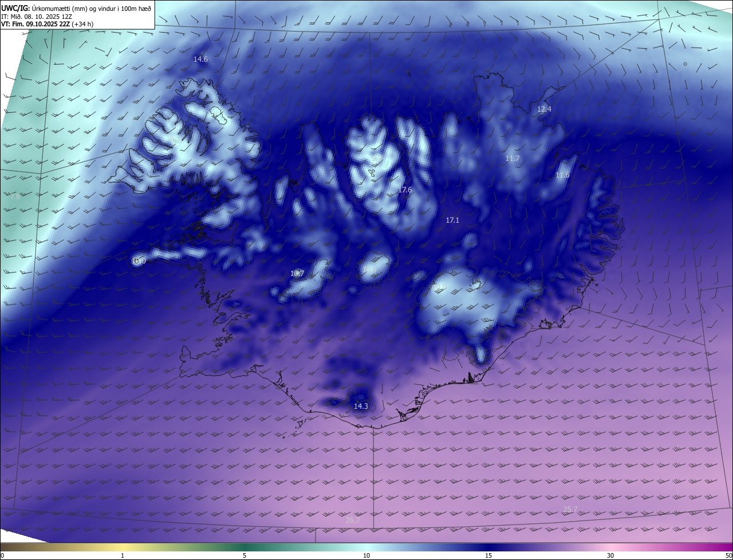The image size is (733, 560).
Task: Click the pink legend color above 30
Action: pyautogui.click(x=610, y=547)
